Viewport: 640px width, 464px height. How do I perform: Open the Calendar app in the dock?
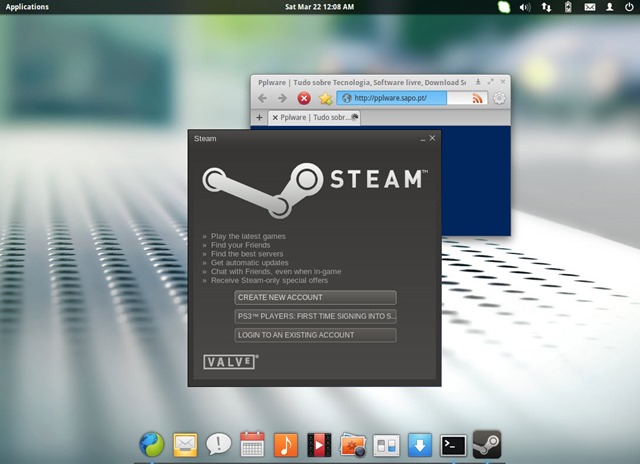[x=252, y=444]
